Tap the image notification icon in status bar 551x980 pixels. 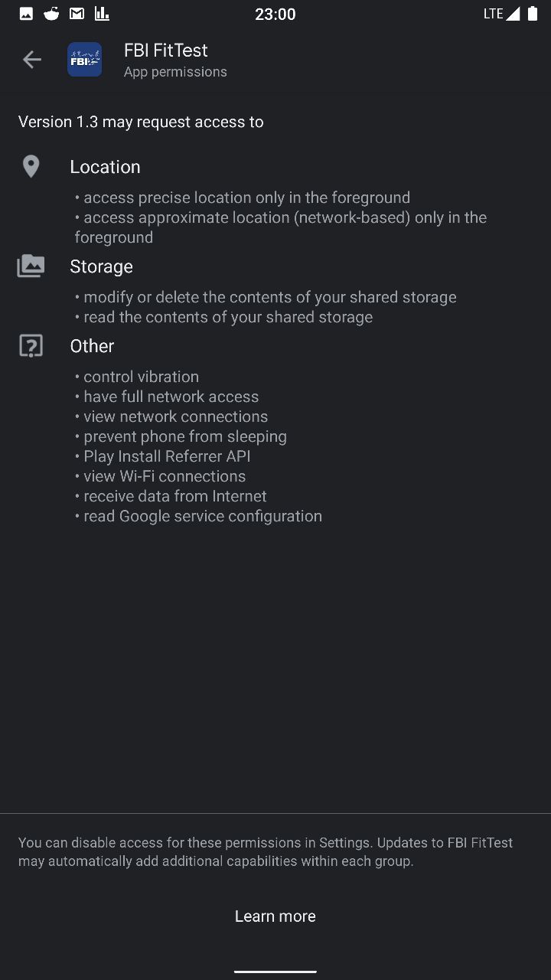[26, 14]
